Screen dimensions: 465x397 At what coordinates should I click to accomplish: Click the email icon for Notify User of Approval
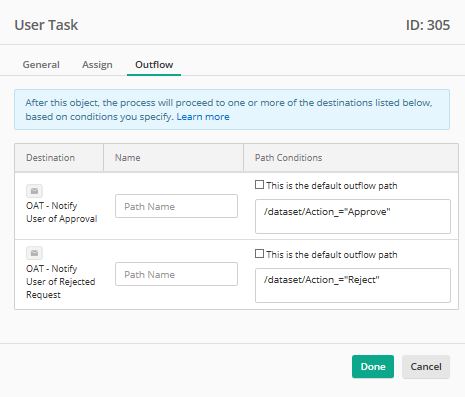34,191
